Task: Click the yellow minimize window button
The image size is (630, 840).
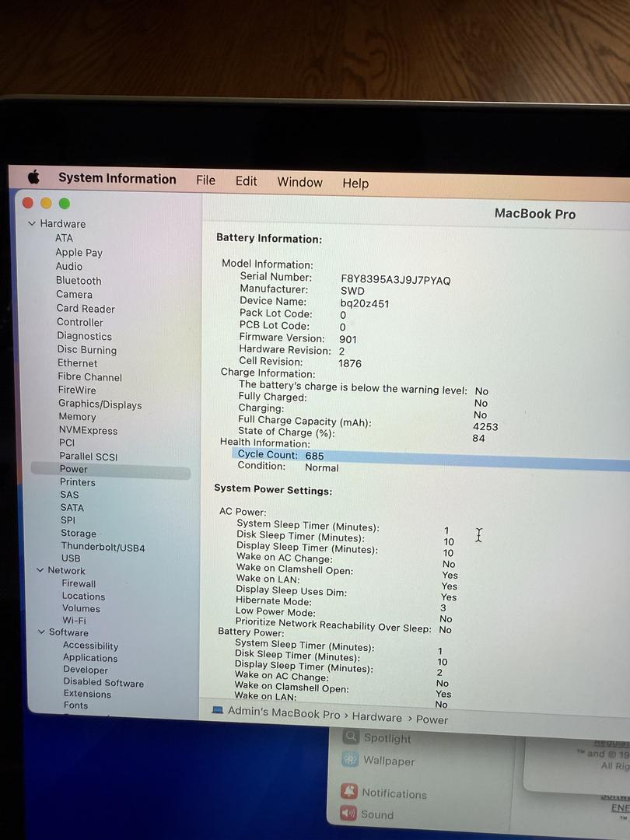Action: pos(46,203)
